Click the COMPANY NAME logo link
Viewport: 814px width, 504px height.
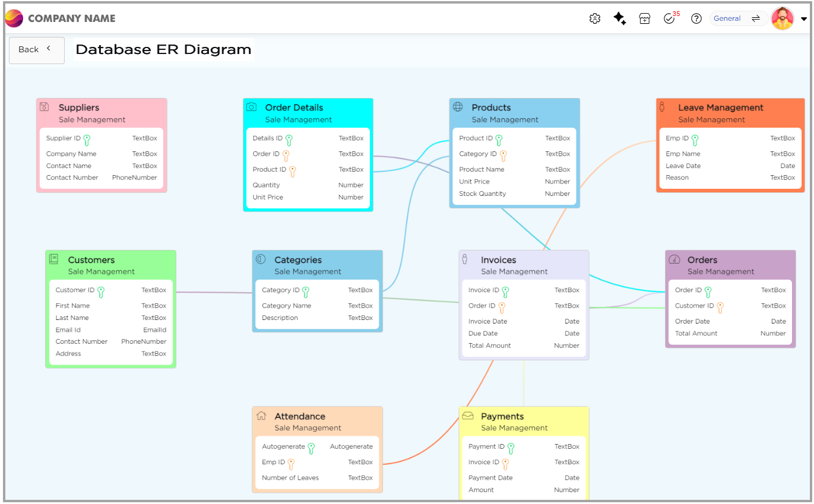click(x=61, y=18)
